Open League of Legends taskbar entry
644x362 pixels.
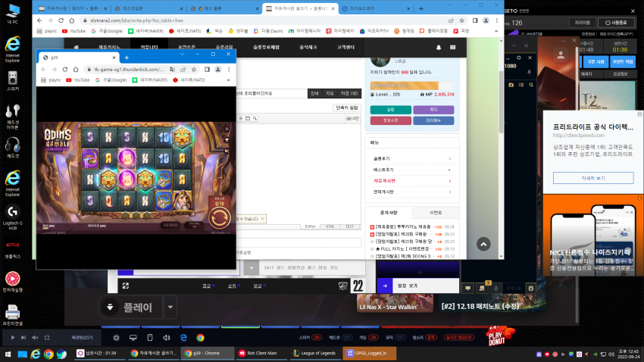pyautogui.click(x=315, y=354)
